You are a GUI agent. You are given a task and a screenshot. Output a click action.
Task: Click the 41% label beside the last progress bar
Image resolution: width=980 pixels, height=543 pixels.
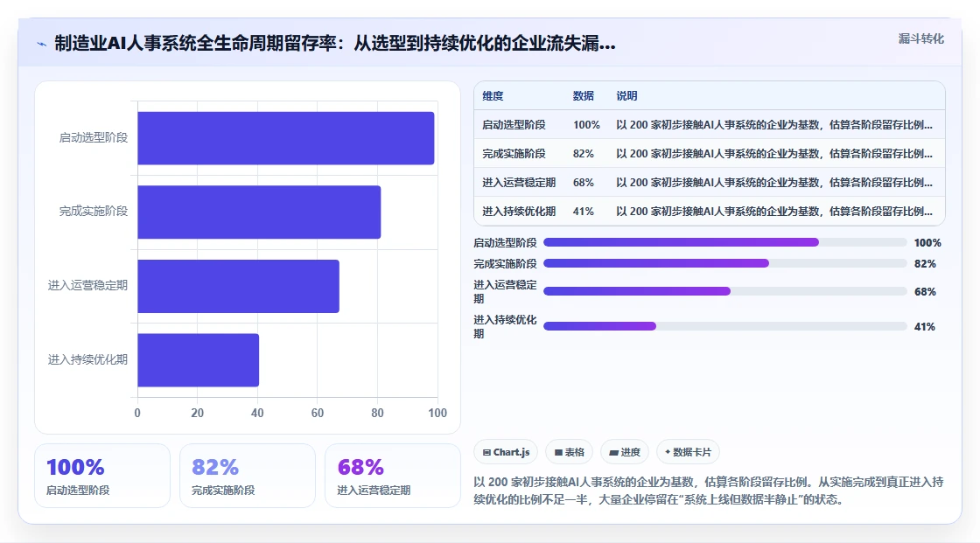924,326
